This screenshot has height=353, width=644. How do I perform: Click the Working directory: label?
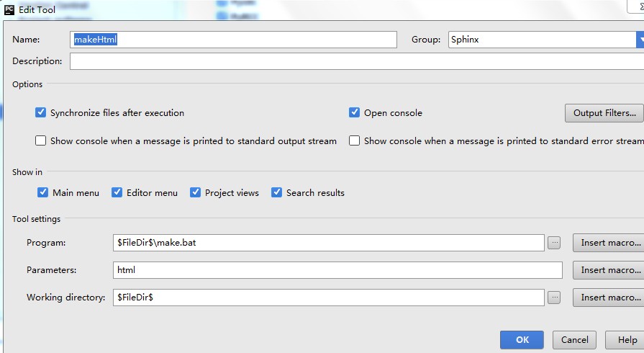pos(65,298)
